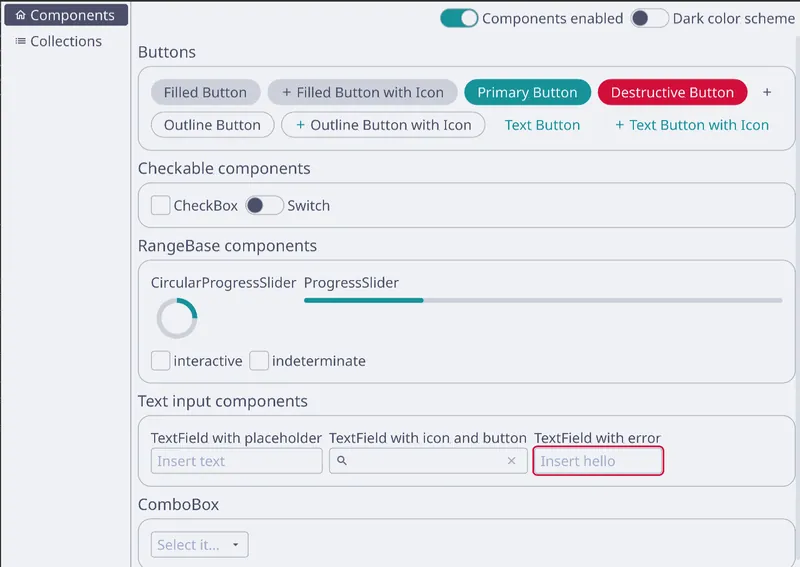Click the plus icon on Outline Button with Icon
This screenshot has width=800, height=567.
pyautogui.click(x=301, y=125)
